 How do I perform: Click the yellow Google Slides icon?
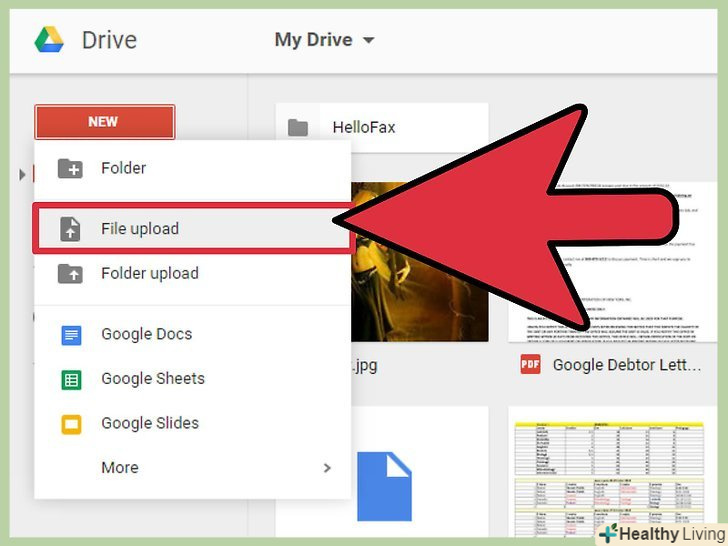(71, 424)
